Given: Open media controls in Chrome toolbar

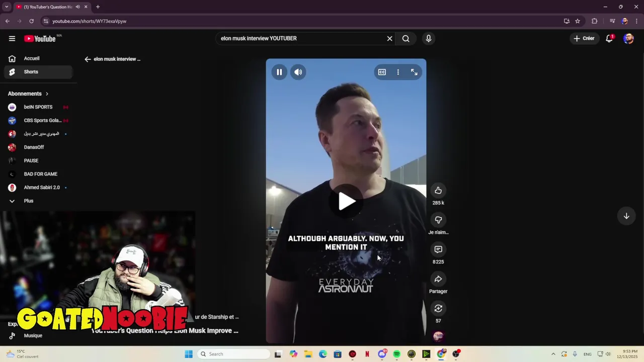Looking at the screenshot, I should pyautogui.click(x=612, y=21).
